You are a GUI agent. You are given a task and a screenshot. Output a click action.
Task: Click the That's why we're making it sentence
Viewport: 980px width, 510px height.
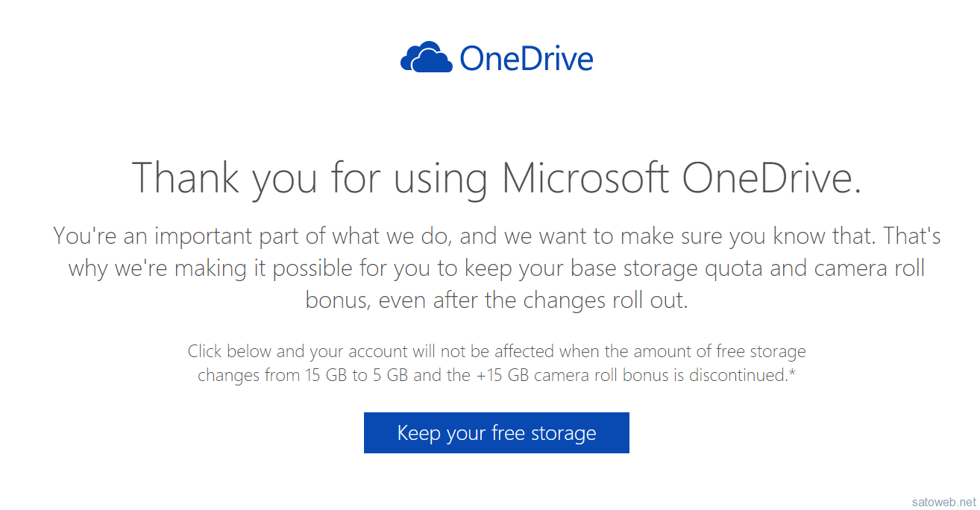(497, 268)
